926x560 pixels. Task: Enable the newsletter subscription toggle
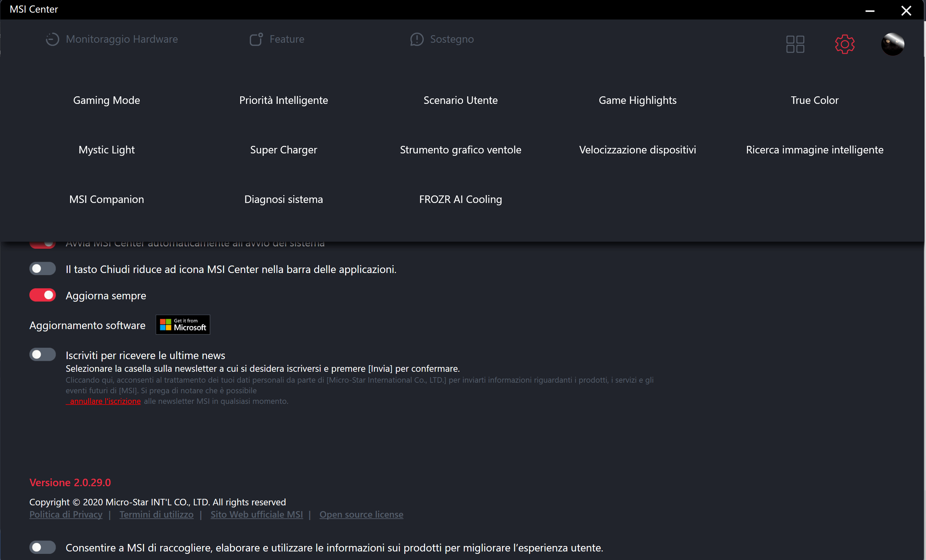[x=42, y=354]
